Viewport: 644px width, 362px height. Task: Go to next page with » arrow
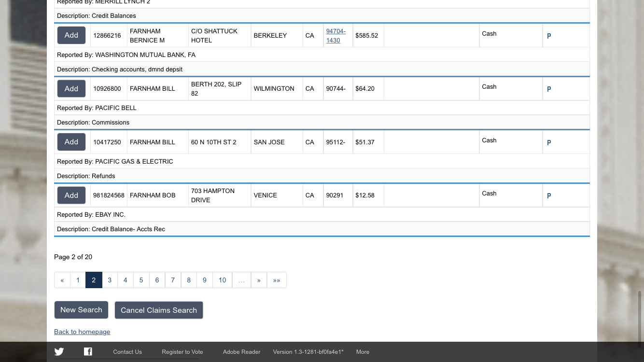(259, 280)
